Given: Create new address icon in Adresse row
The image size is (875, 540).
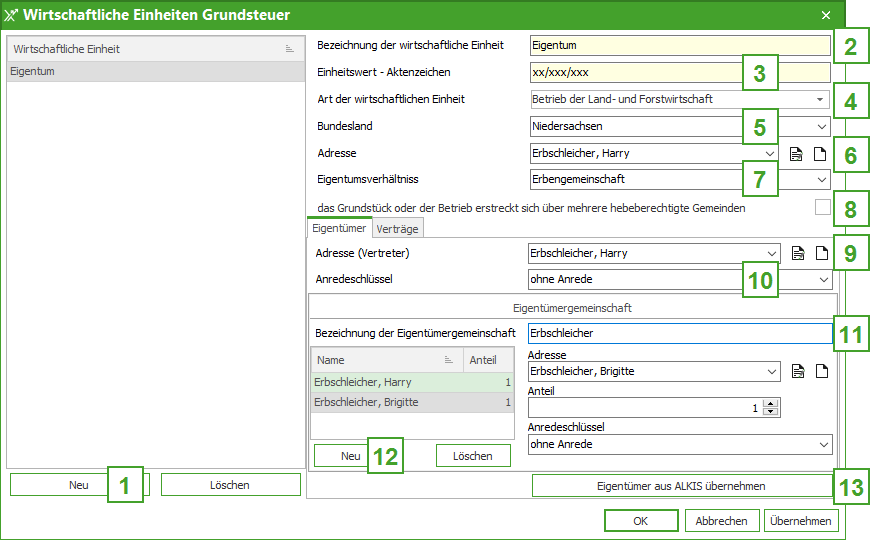Looking at the screenshot, I should point(820,153).
